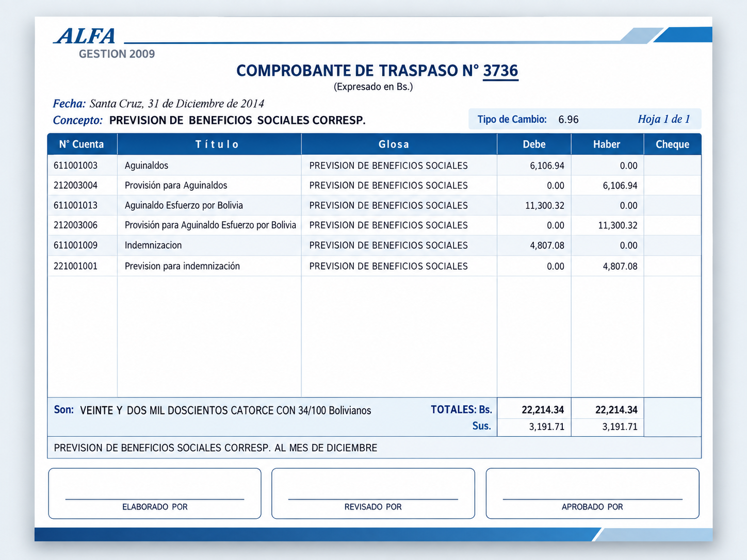Click the Debe amount 11,300.32

click(545, 205)
